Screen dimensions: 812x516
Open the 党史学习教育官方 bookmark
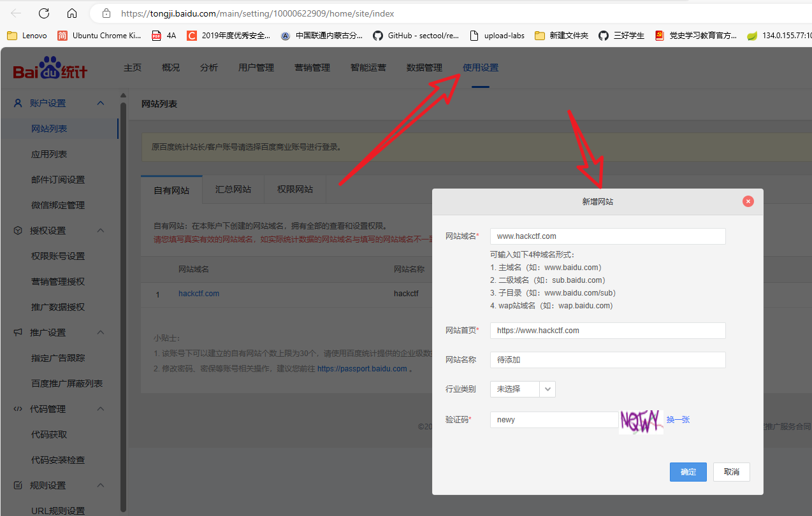coord(696,36)
